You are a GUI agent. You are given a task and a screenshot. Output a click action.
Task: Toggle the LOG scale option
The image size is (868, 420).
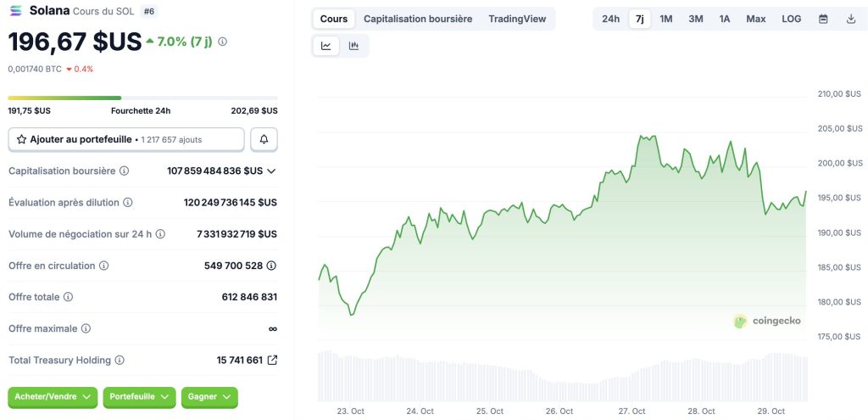click(791, 19)
